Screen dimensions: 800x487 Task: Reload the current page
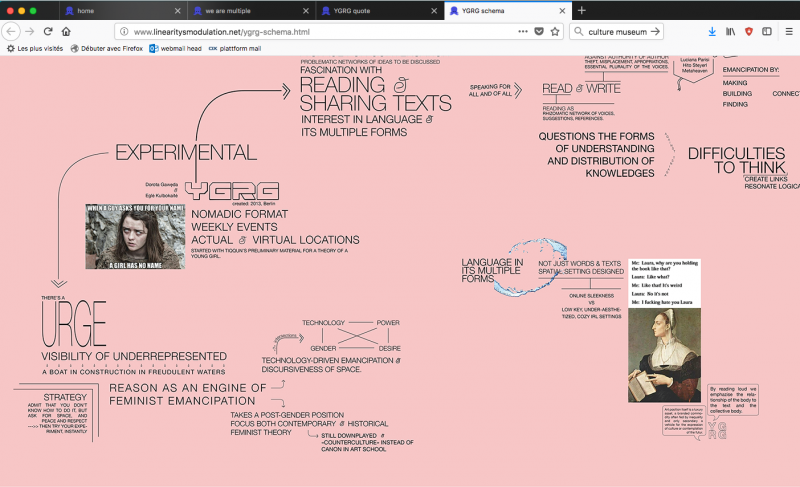click(48, 32)
